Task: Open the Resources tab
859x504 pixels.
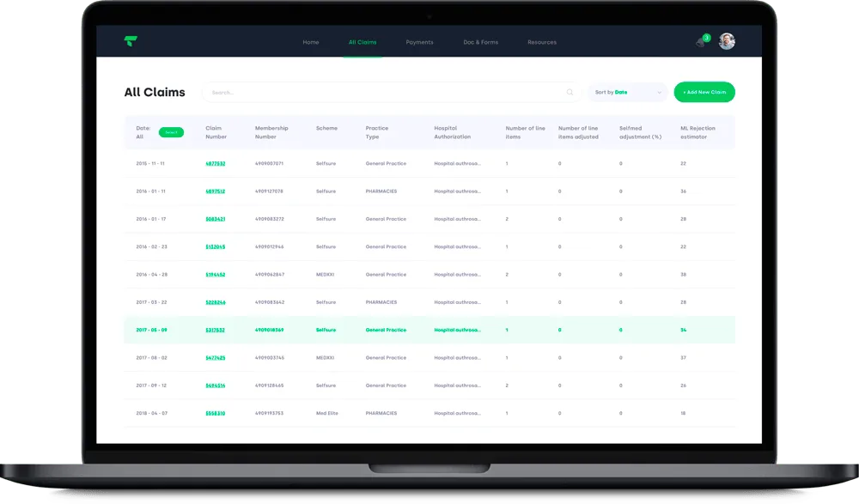Action: tap(542, 42)
